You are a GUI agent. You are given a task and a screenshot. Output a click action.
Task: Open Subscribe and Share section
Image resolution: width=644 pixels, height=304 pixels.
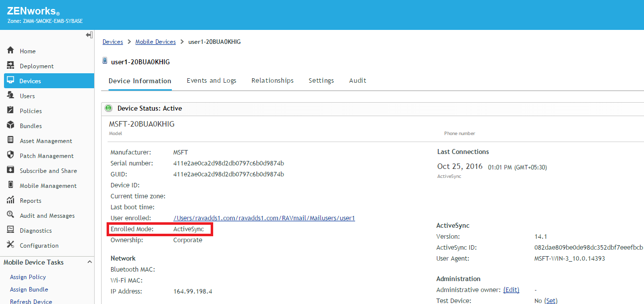coord(48,171)
